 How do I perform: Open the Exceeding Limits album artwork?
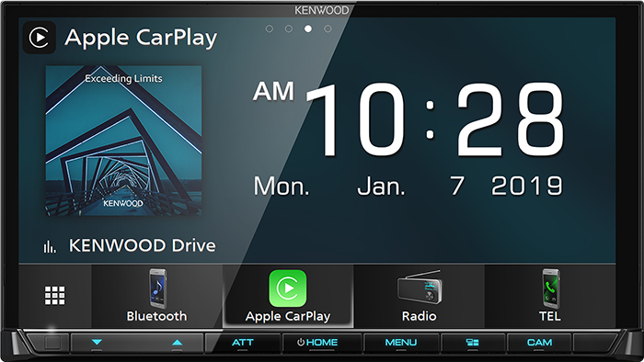point(123,141)
